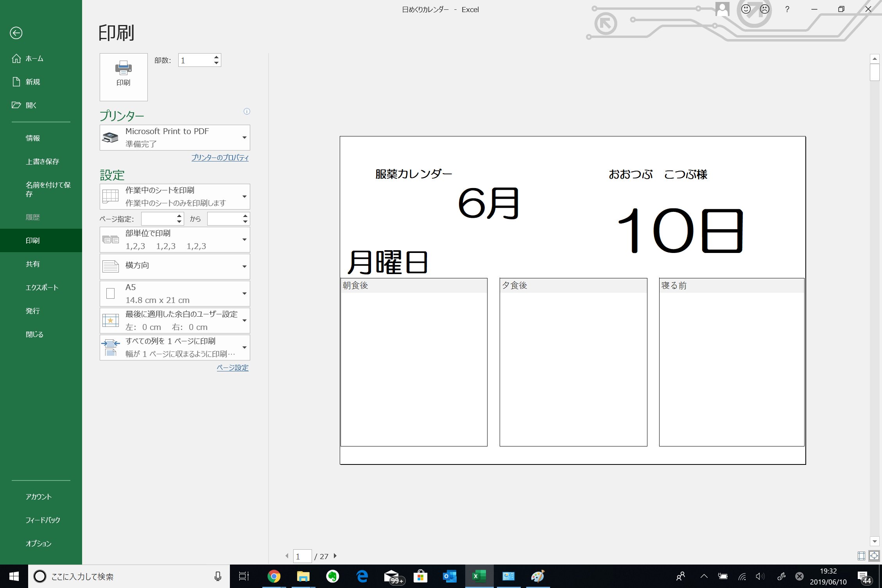This screenshot has width=882, height=588.
Task: Open Task View on the taskbar
Action: tap(244, 576)
